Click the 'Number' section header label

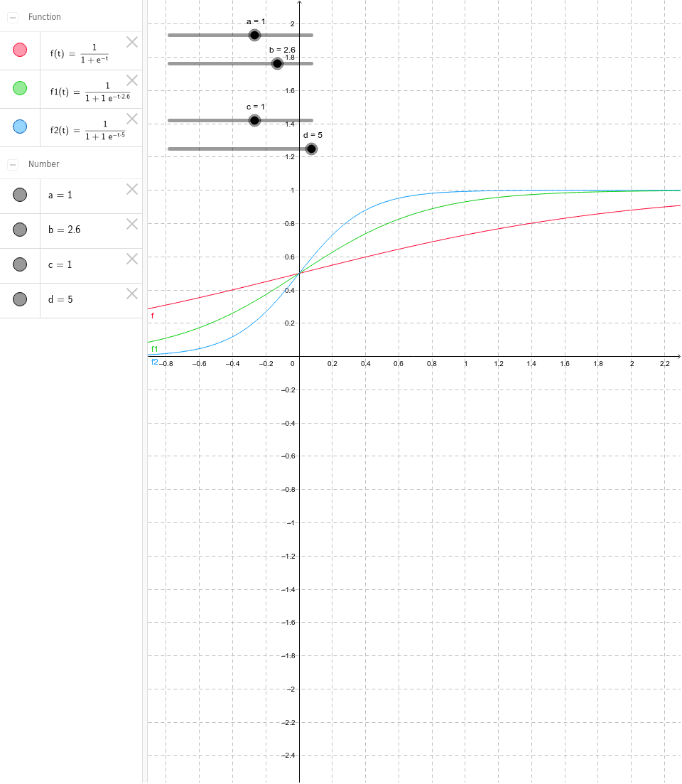[43, 164]
